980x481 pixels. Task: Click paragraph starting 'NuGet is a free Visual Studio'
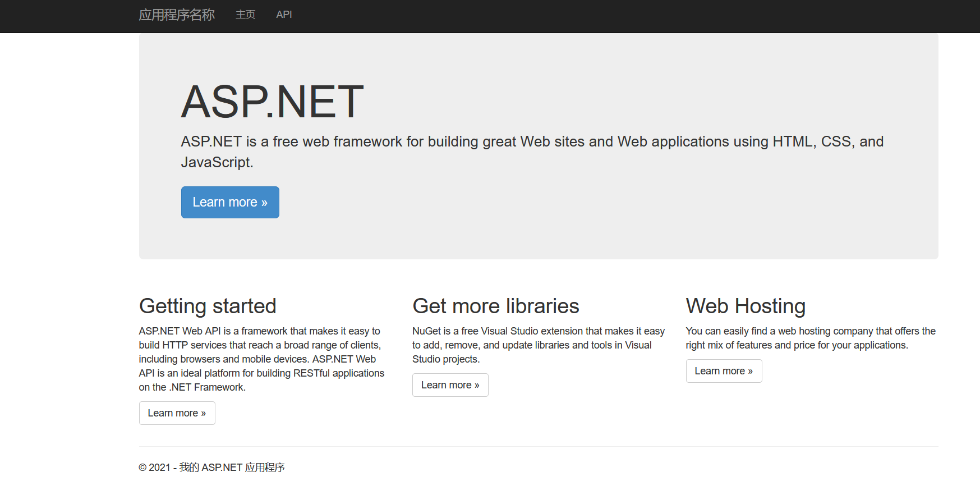click(539, 345)
